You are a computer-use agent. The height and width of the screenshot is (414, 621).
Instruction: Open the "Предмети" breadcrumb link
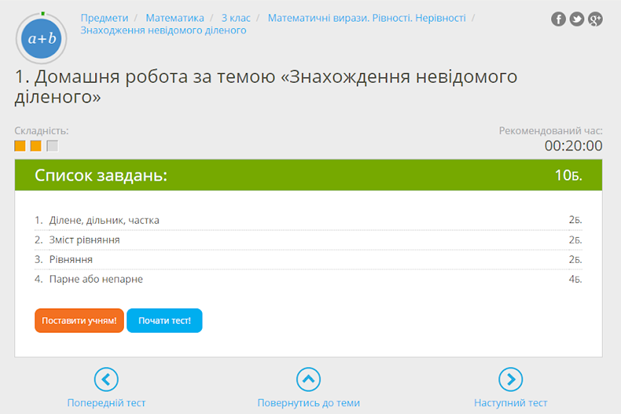104,18
